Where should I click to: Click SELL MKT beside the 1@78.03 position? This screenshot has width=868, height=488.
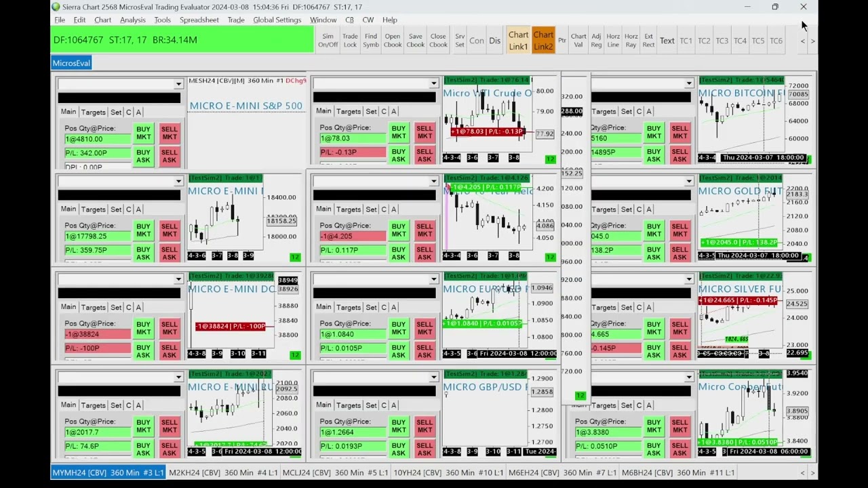425,133
